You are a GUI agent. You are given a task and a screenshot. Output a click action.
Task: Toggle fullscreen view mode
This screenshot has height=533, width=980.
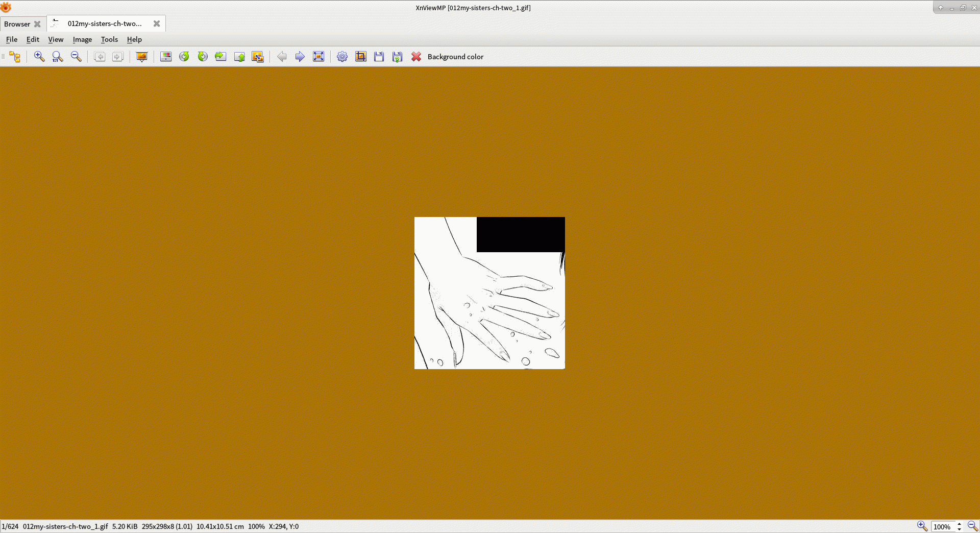coord(318,57)
